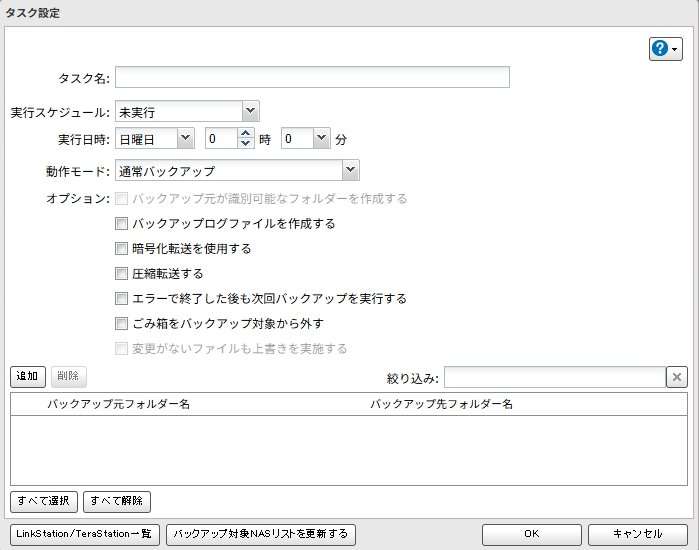Decrease the hour value with down arrow

pos(246,144)
